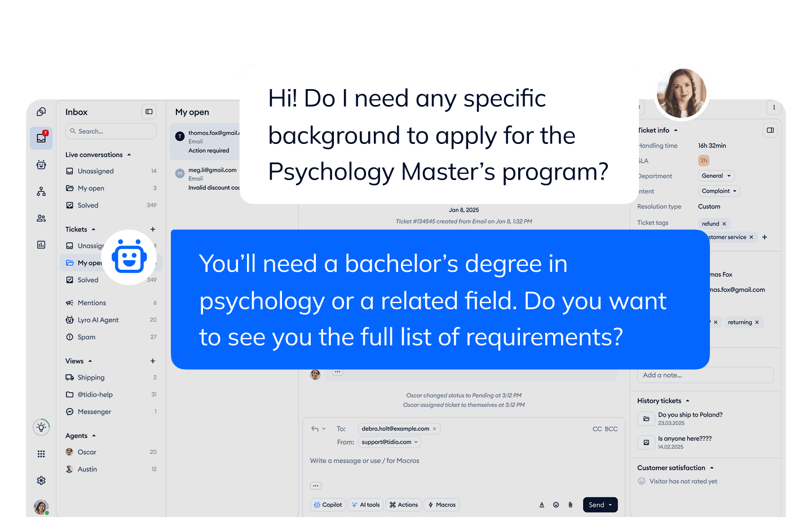Screen dimensions: 812x517
Task: Open AI tools in the reply toolbar
Action: 365,505
